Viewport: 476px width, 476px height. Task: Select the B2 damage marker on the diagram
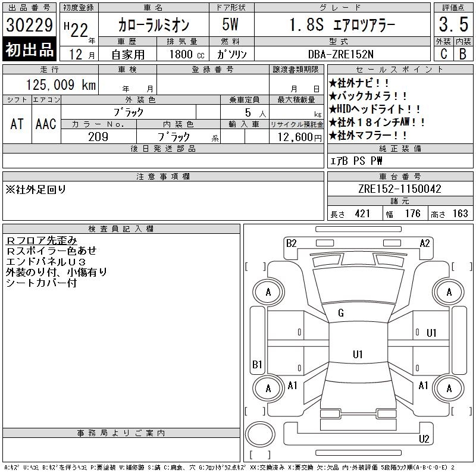(291, 243)
